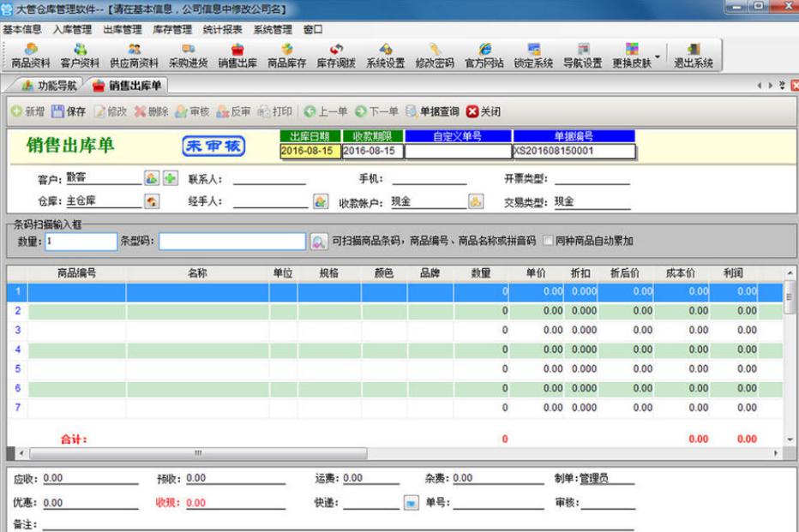799x532 pixels.
Task: Open 库存调拨 in the toolbar
Action: tap(336, 56)
